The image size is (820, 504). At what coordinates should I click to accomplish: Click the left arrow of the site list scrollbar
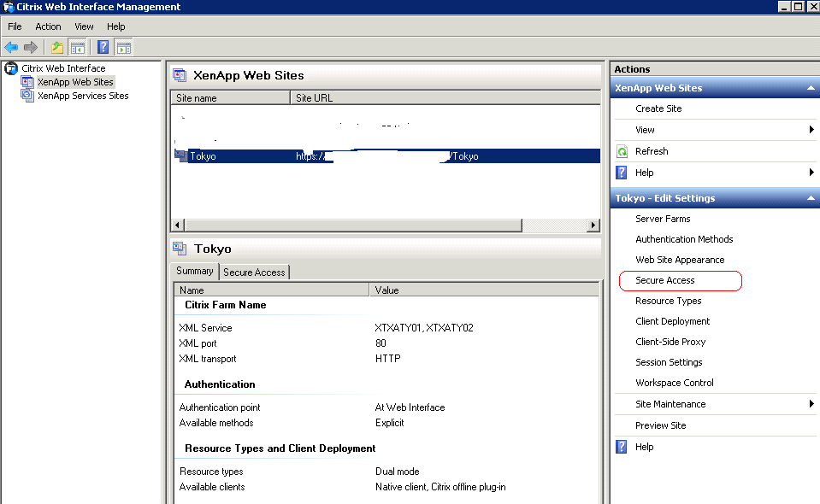(177, 226)
